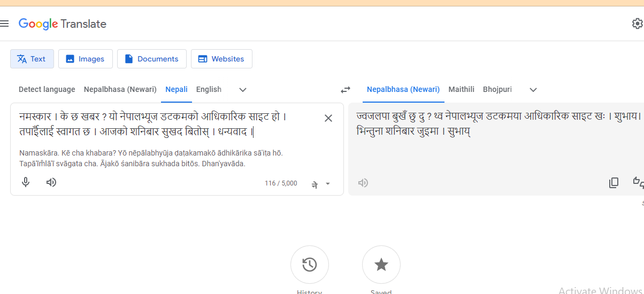Open the Settings gear
The image size is (644, 294).
coord(637,24)
